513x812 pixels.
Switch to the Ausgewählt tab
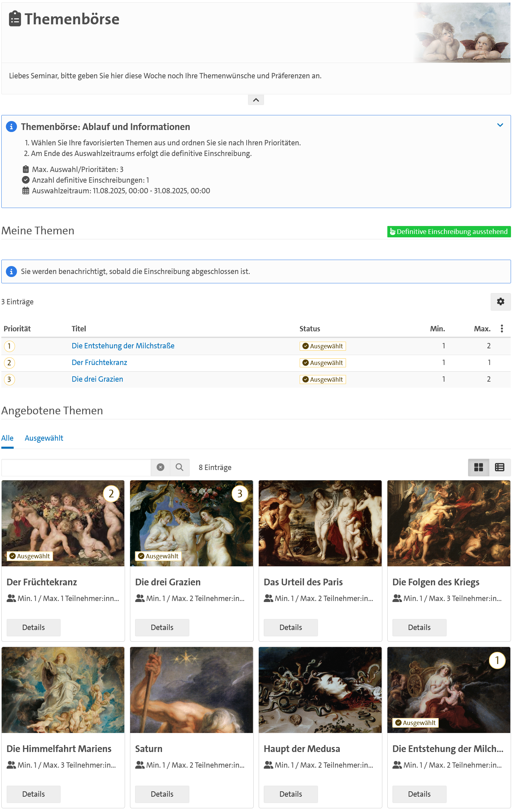coord(44,438)
